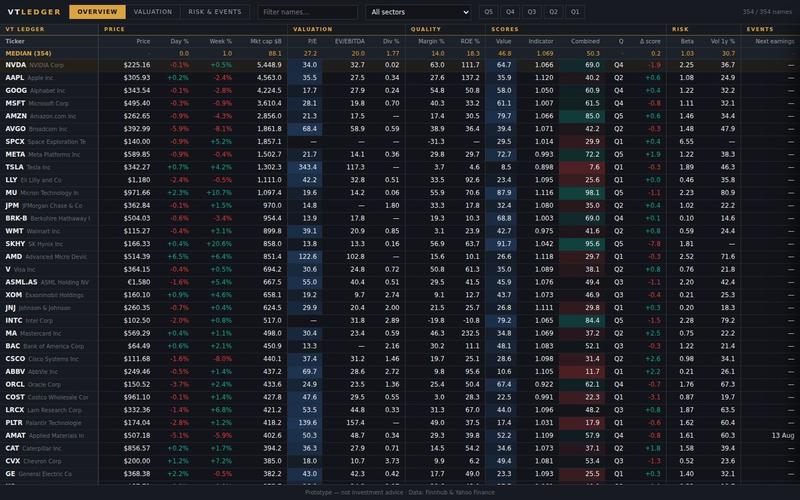
Task: Select the XOM Exxonmobil row
Action: pos(400,295)
